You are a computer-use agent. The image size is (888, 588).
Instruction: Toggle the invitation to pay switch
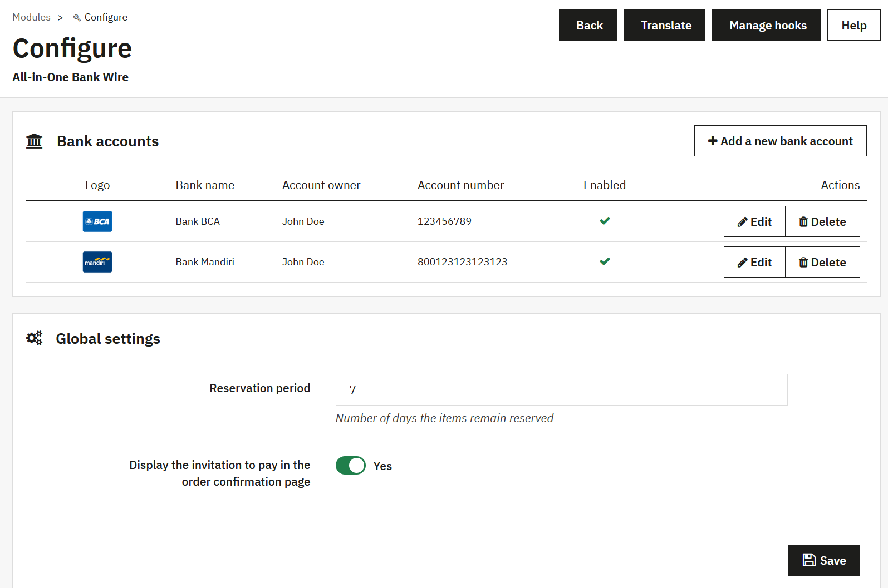pyautogui.click(x=351, y=465)
